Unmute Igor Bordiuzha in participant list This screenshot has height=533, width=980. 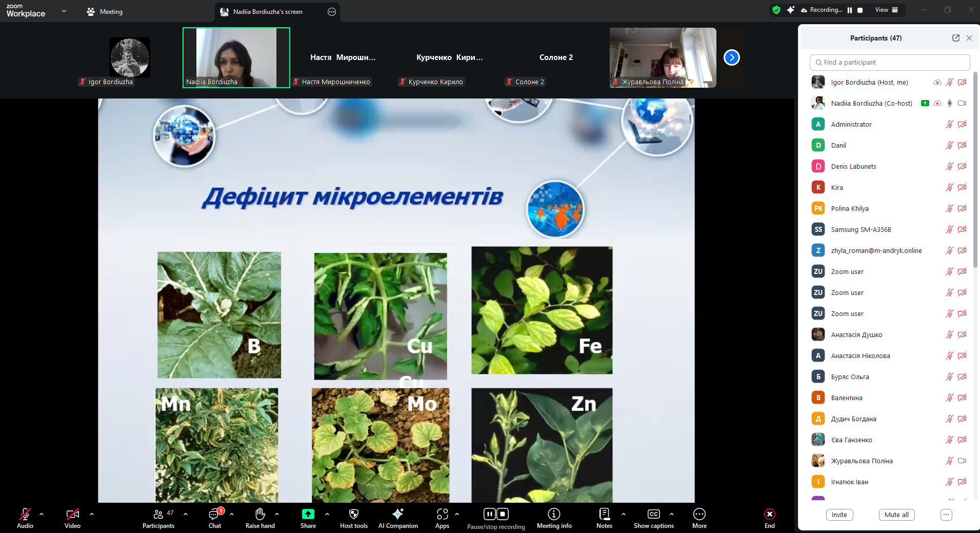(950, 82)
